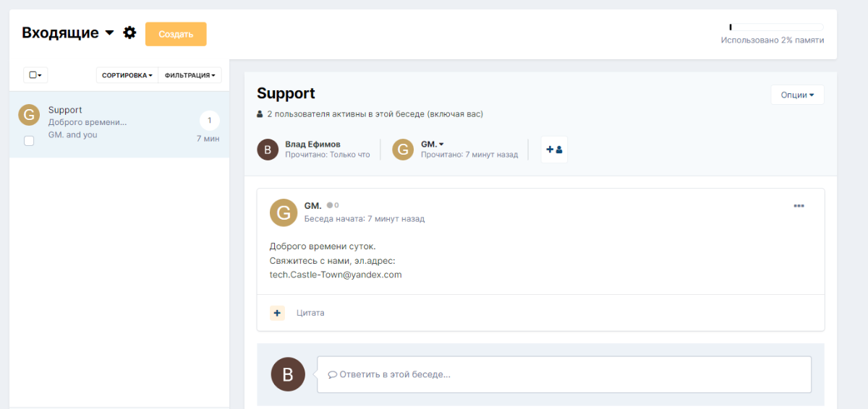Click the unread count badge on Support
Viewport: 868px width, 409px height.
[x=210, y=121]
